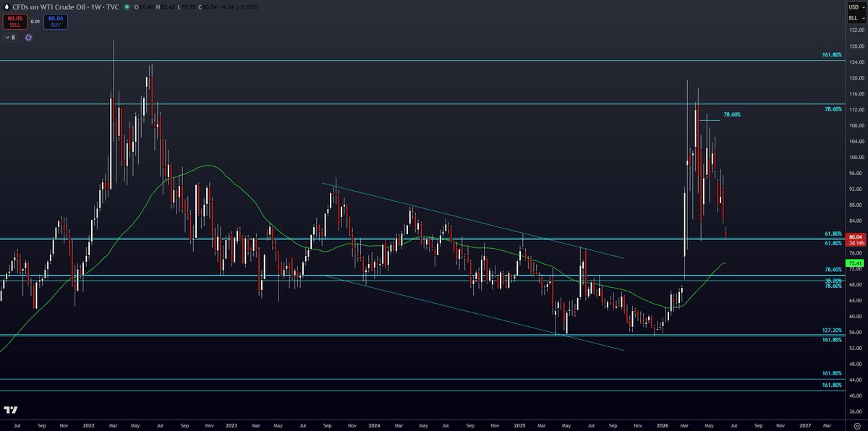Click the WTI Crude Oil drop symbol icon

(x=7, y=7)
